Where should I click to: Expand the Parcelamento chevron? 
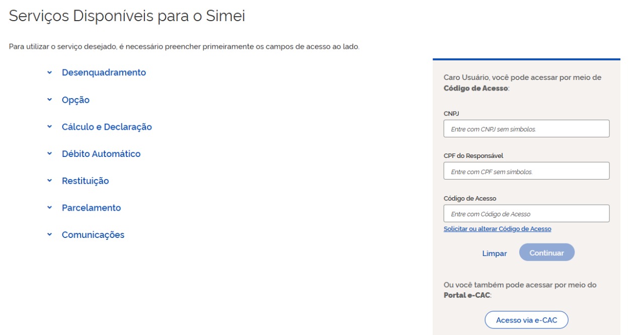(49, 208)
